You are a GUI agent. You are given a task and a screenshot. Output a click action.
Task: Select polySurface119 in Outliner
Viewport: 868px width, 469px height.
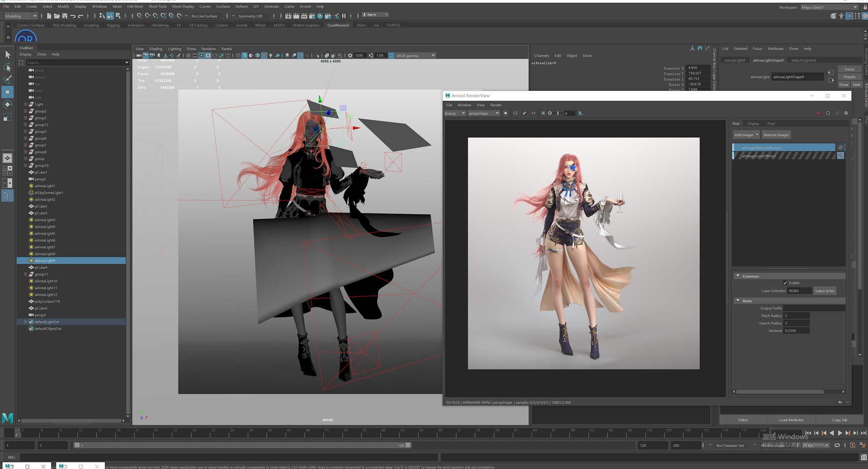point(47,301)
